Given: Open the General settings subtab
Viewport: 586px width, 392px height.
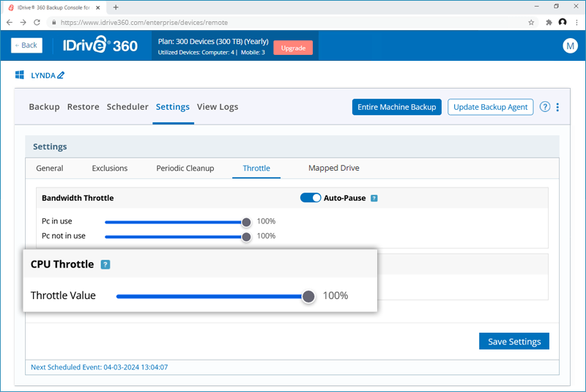Looking at the screenshot, I should click(x=50, y=169).
